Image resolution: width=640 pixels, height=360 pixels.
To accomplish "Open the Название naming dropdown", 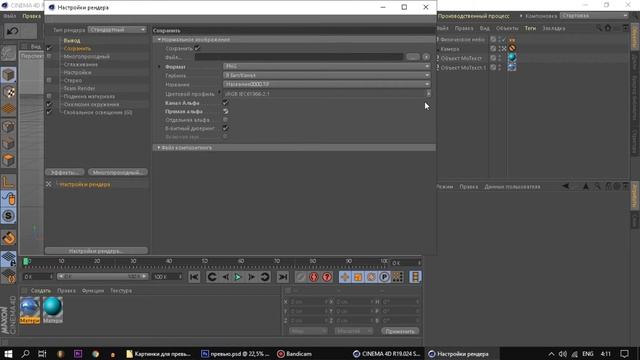I will coord(327,84).
